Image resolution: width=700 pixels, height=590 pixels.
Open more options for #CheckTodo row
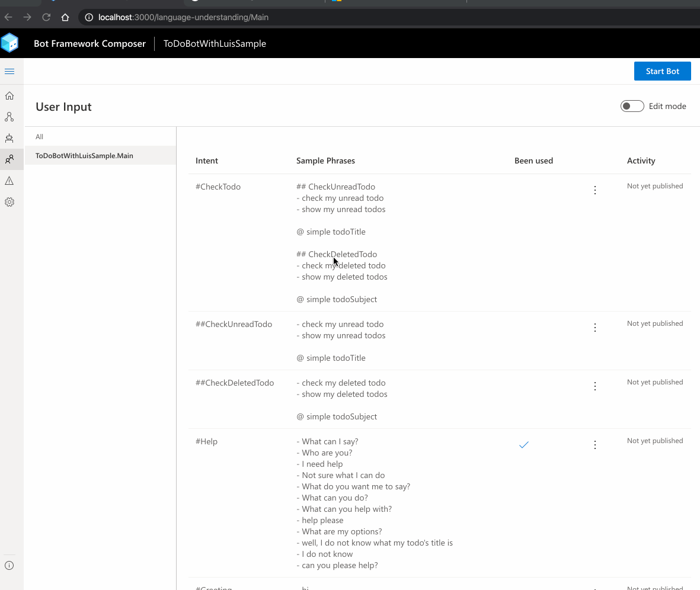click(x=595, y=190)
